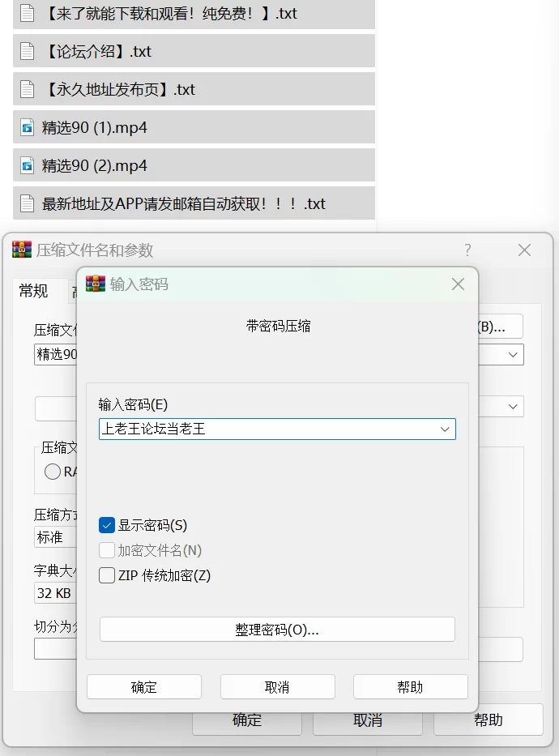The height and width of the screenshot is (756, 559).
Task: Click the 【来了就能下载和观看！纯免费！】.txt file icon
Action: [x=28, y=14]
